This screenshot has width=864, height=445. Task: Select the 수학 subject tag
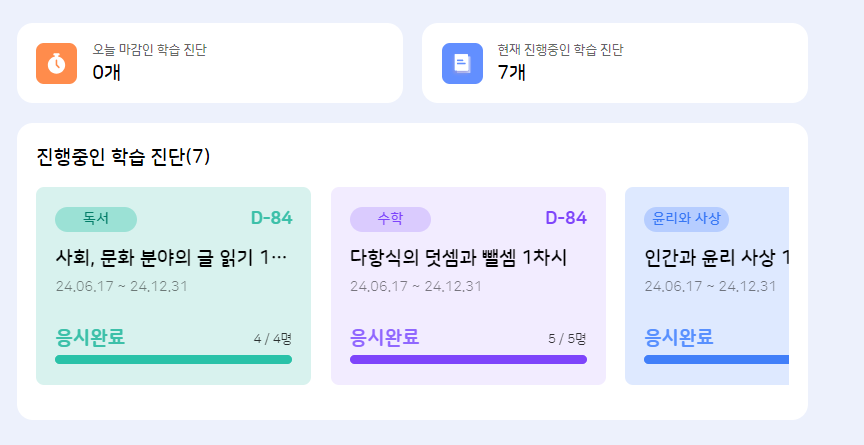(390, 219)
